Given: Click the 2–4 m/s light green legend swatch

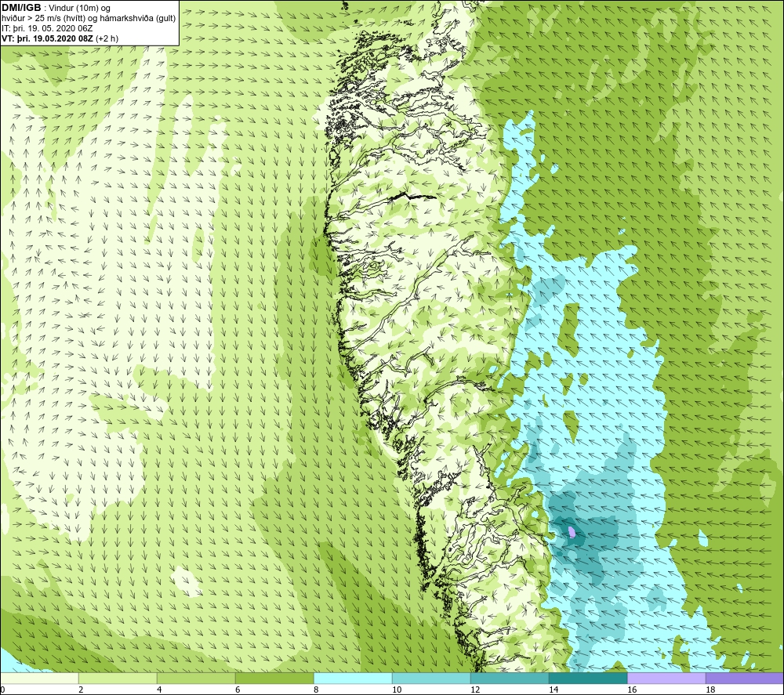Looking at the screenshot, I should pos(118,679).
